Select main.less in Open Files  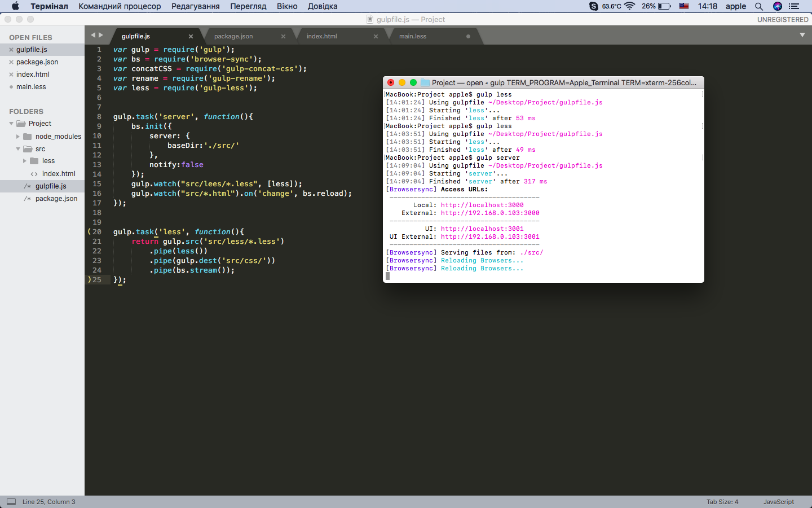[x=31, y=87]
